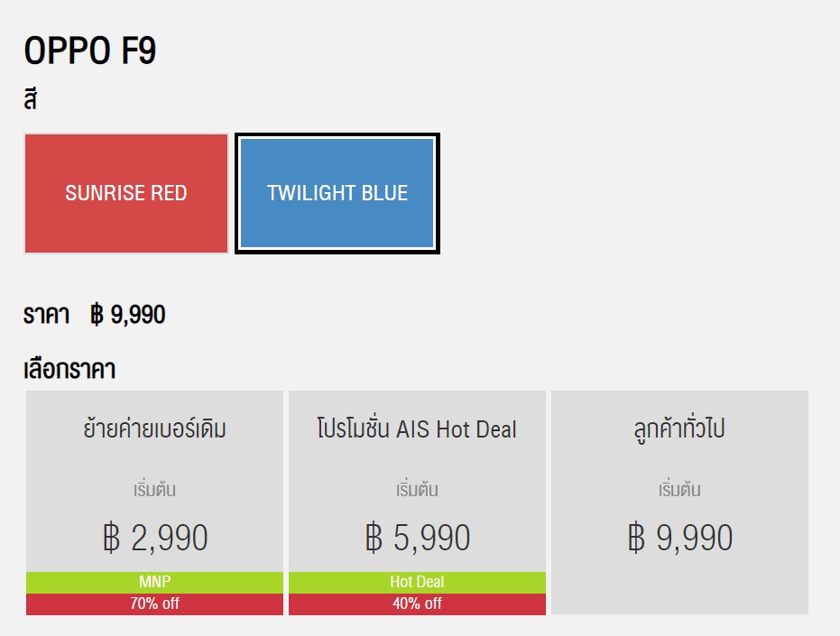
Task: Click the ฿ 5,990 starting price
Action: pos(418,538)
